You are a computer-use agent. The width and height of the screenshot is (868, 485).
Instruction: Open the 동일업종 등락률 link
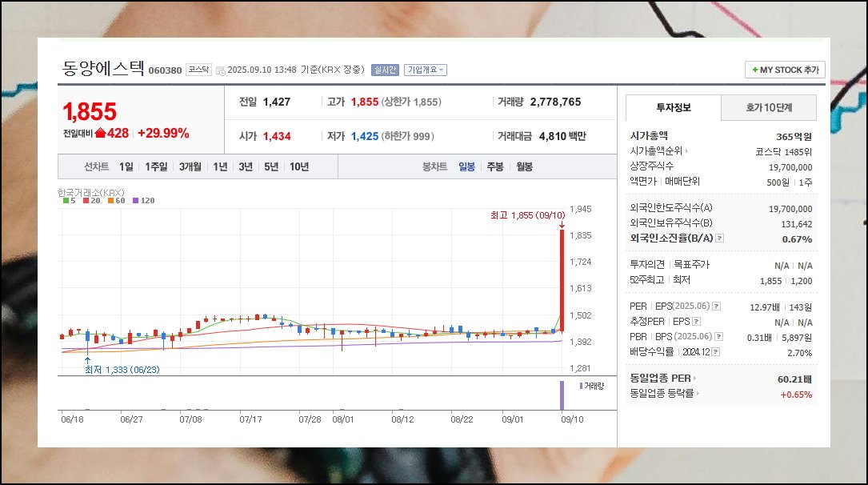click(x=664, y=393)
